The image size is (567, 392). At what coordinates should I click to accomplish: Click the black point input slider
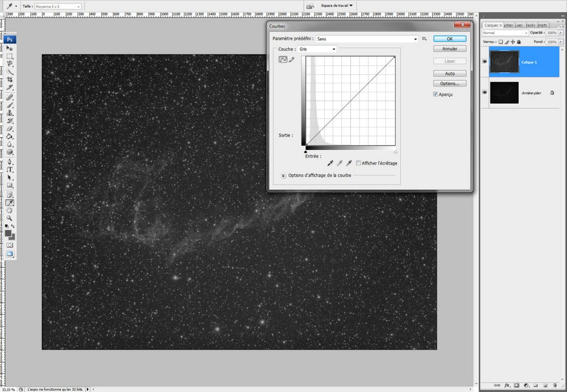(x=306, y=152)
